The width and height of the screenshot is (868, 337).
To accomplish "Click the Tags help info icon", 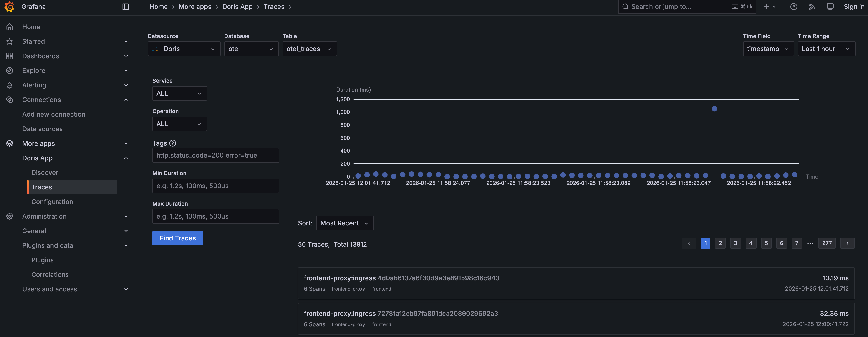I will click(x=172, y=143).
